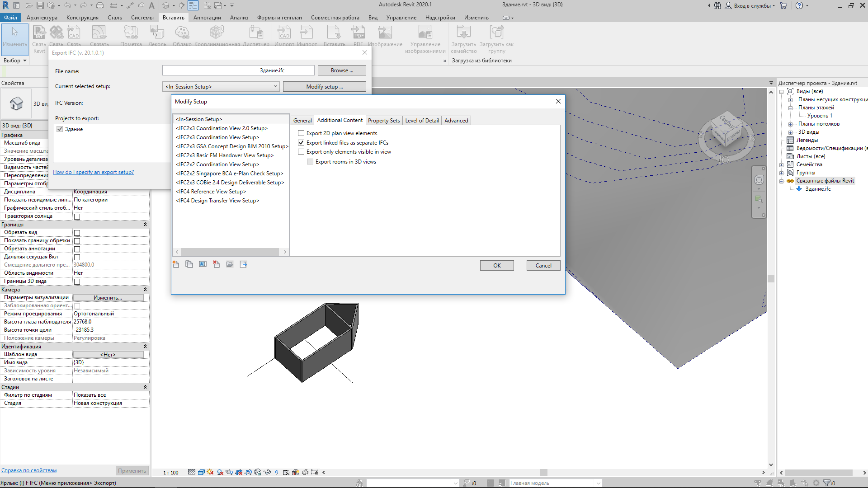Open the Level of Detail tab
This screenshot has height=488, width=868.
421,120
